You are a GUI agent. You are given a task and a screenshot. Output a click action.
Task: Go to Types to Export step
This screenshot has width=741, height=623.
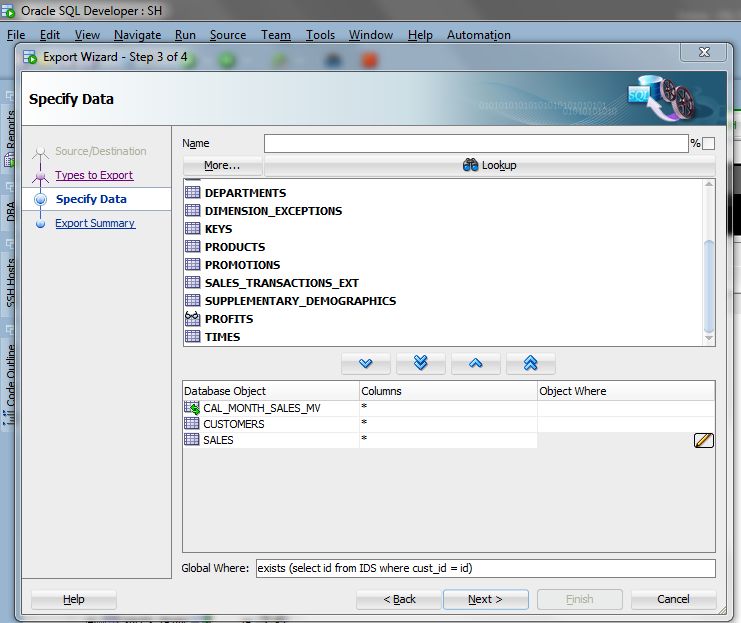point(94,175)
